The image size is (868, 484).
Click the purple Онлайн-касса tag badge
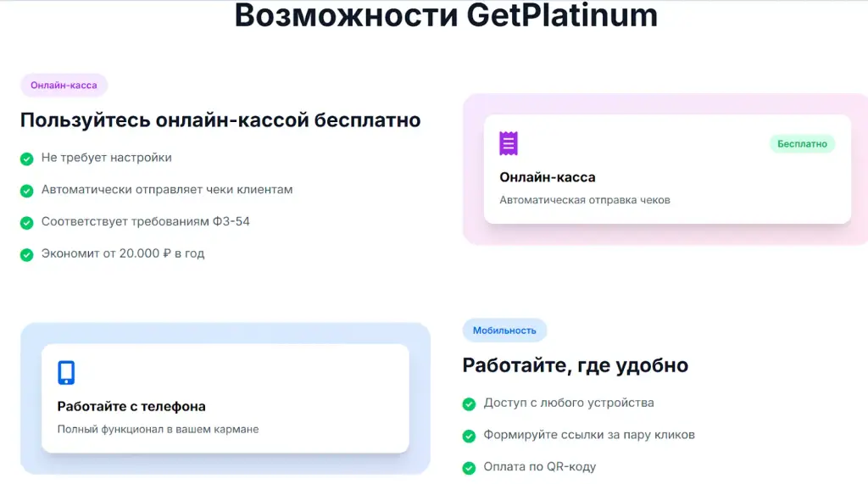coord(64,86)
